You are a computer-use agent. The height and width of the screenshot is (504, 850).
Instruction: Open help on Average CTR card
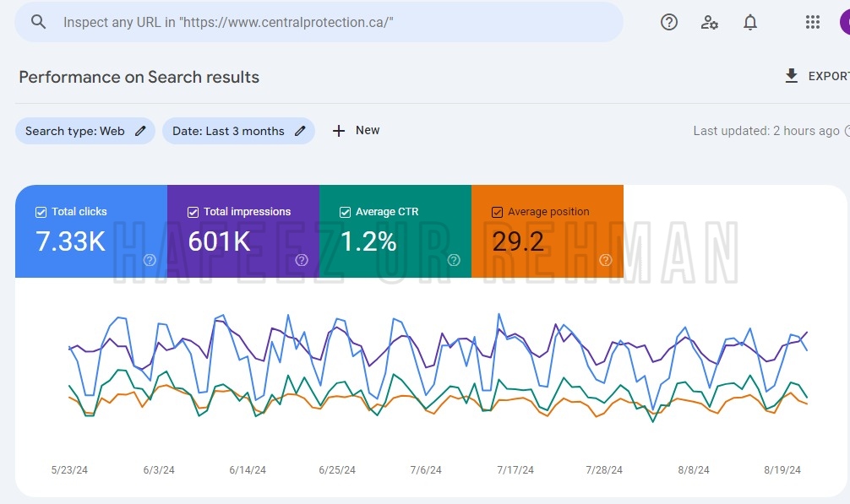click(454, 260)
